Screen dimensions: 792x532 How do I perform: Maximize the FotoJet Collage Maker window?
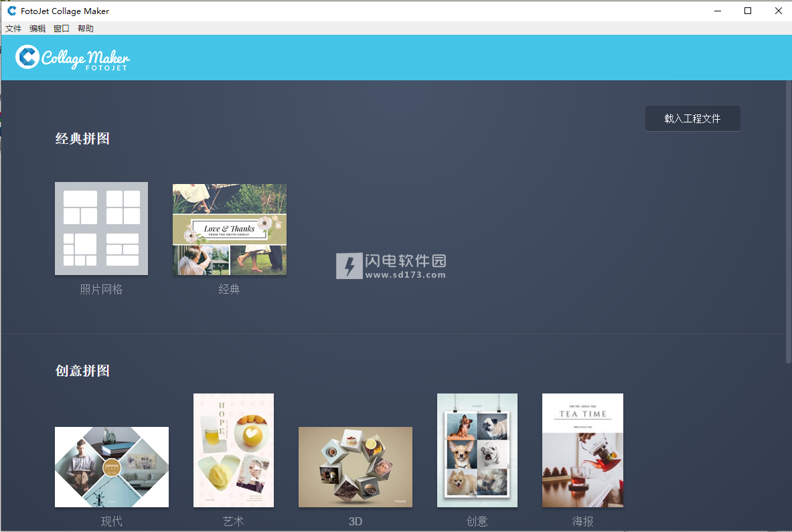pos(748,11)
